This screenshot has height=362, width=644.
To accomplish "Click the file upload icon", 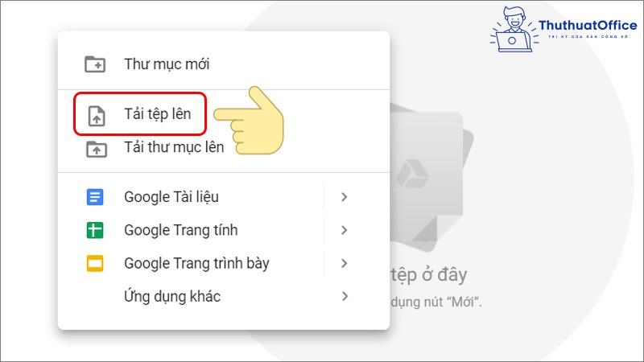I will [97, 116].
